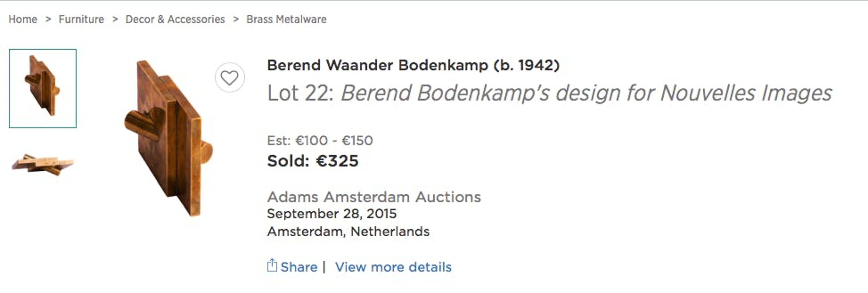Viewport: 868px width, 293px height.
Task: Visit Adams Amsterdam Auctions seller name
Action: pyautogui.click(x=374, y=197)
